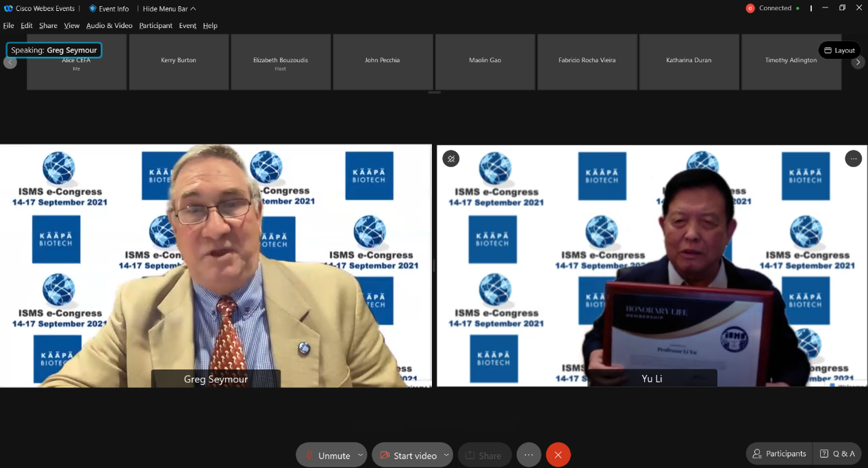Viewport: 868px width, 468px height.
Task: Open the Layout selector
Action: (x=839, y=50)
